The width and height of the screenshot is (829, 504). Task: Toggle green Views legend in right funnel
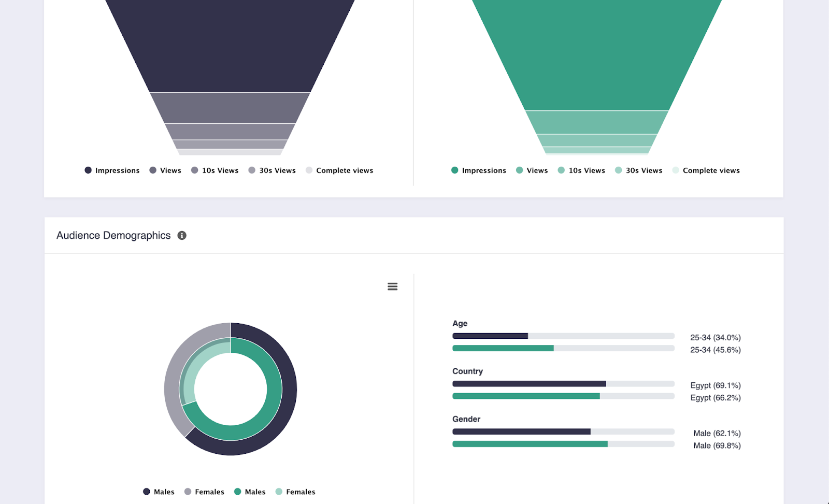pyautogui.click(x=532, y=170)
